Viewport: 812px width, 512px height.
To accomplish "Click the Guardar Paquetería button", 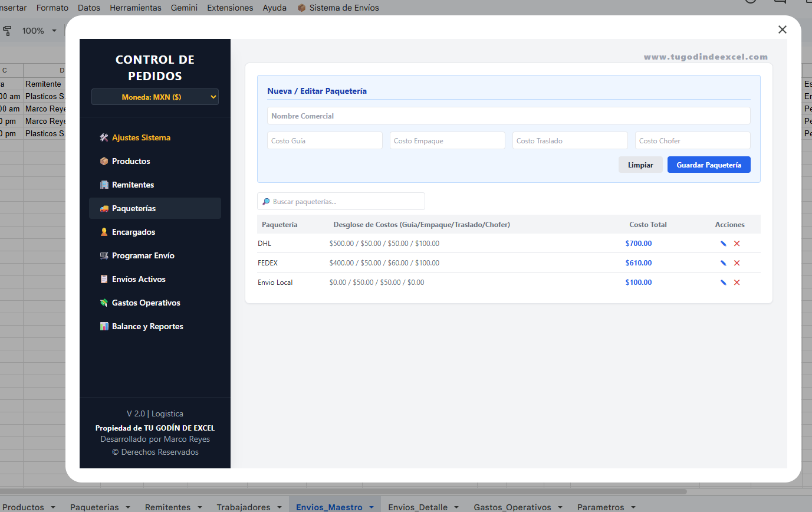I will (x=709, y=165).
